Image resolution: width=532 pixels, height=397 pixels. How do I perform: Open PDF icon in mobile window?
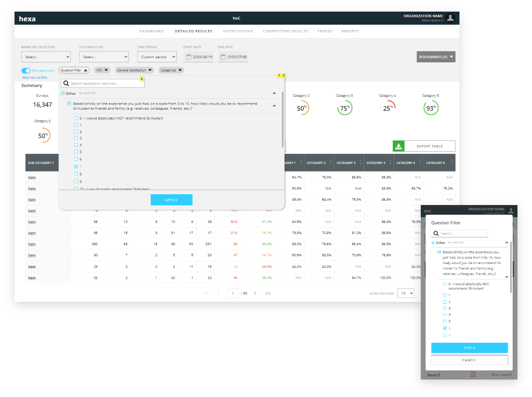pos(473,374)
